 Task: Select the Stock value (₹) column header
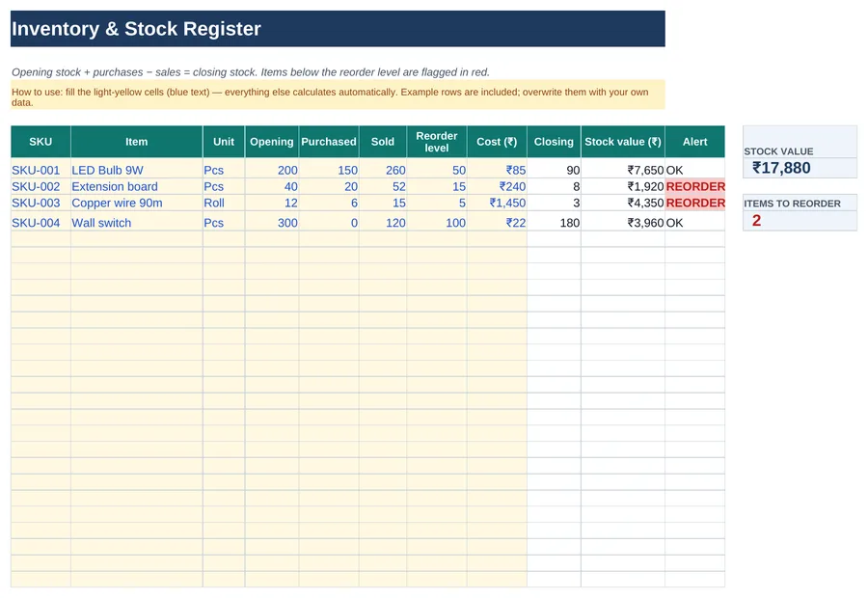pyautogui.click(x=623, y=142)
